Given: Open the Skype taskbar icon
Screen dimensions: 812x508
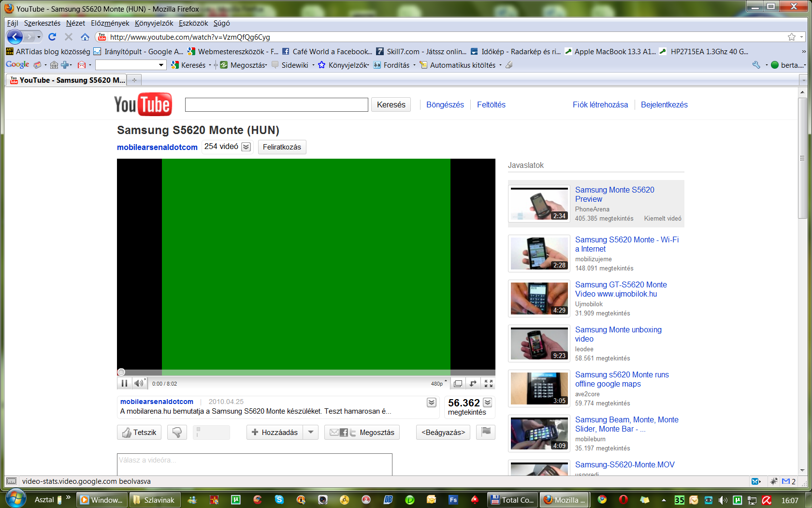Looking at the screenshot, I should (x=279, y=500).
